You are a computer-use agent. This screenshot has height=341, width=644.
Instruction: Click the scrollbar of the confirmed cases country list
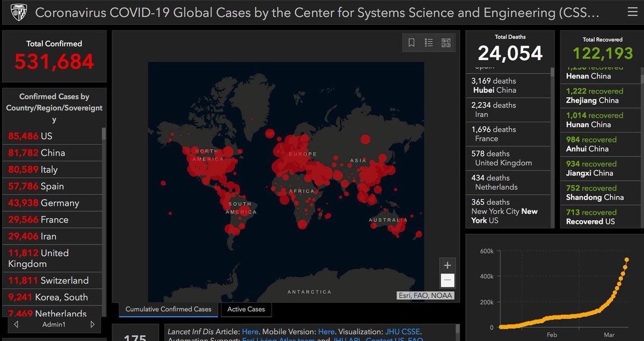tap(104, 135)
